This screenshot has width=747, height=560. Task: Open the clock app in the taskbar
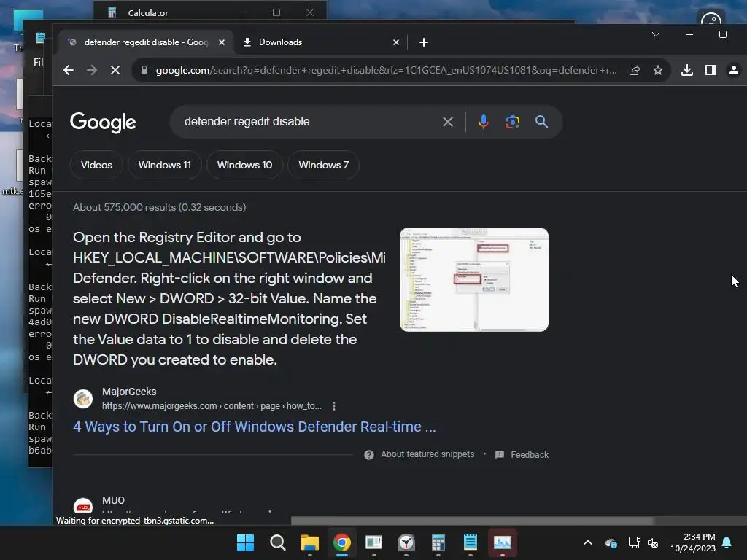(406, 542)
